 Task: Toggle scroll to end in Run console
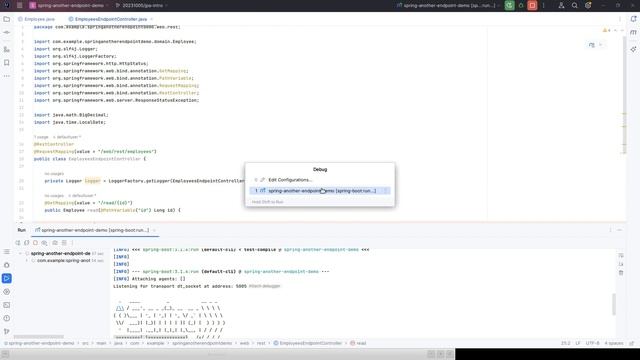coord(621,264)
